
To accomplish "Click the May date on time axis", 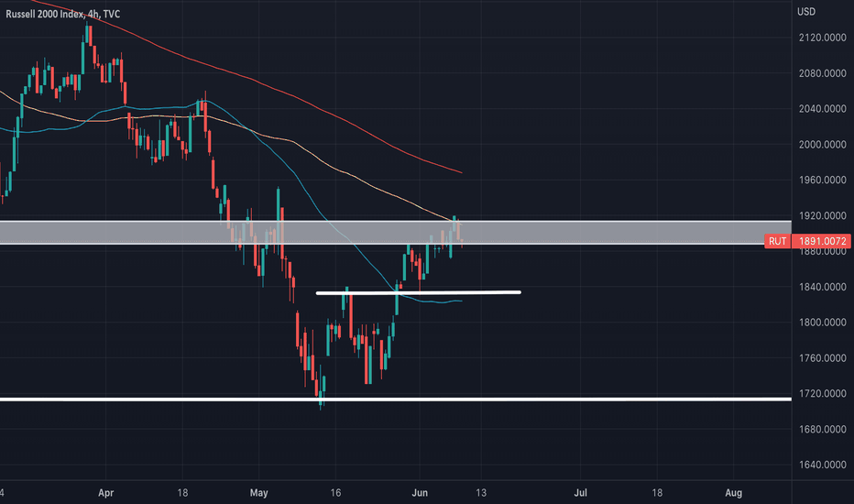I will point(258,493).
